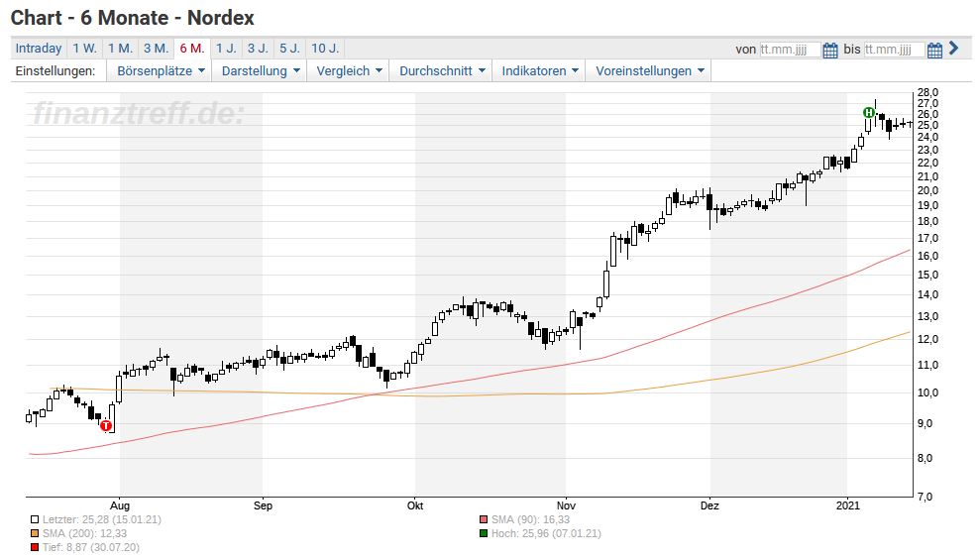Expand the Durchschnitt dropdown
Screen dimensions: 980x560
point(442,70)
